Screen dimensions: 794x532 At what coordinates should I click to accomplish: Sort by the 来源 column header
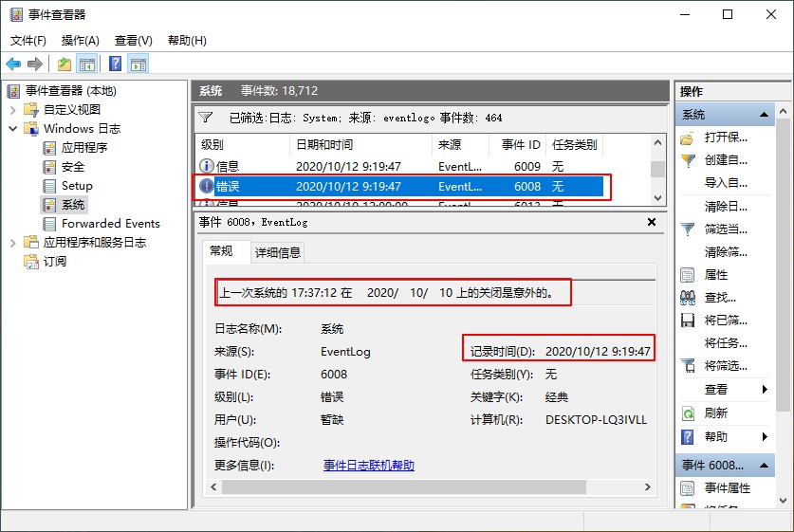pos(460,145)
